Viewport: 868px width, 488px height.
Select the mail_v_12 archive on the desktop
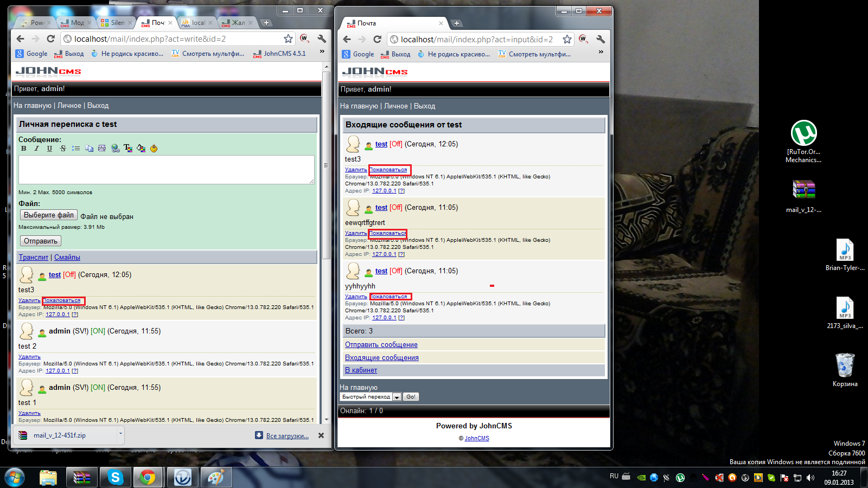click(x=803, y=196)
